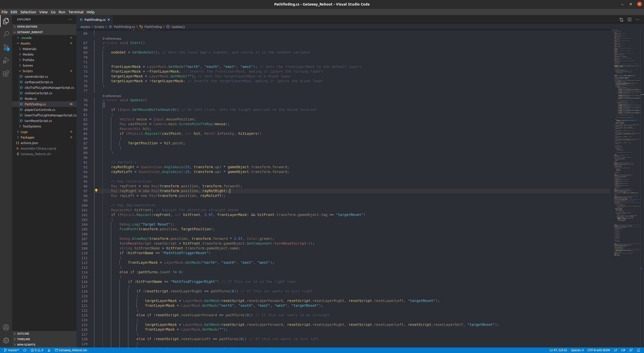Viewport: 644px width, 353px height.
Task: Expand the OPEN EDITORS section
Action: 27,27
